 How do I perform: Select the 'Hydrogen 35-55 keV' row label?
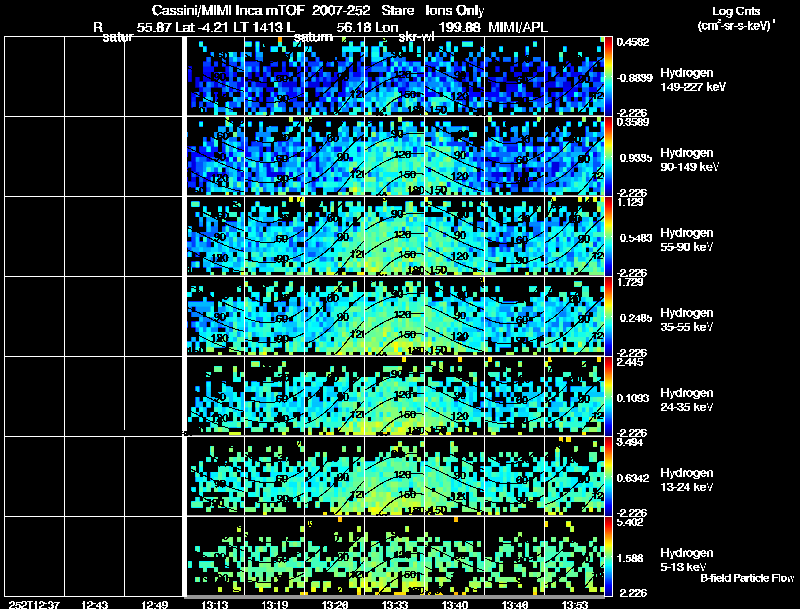[687, 320]
